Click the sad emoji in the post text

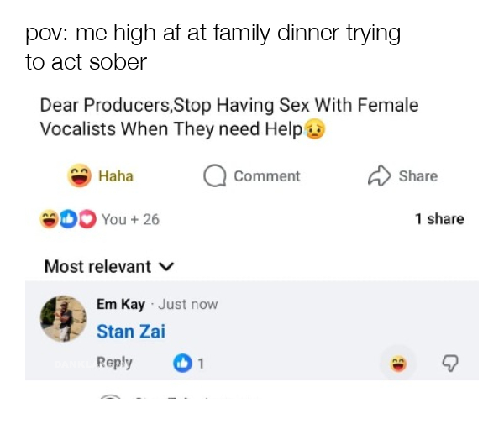(x=315, y=130)
